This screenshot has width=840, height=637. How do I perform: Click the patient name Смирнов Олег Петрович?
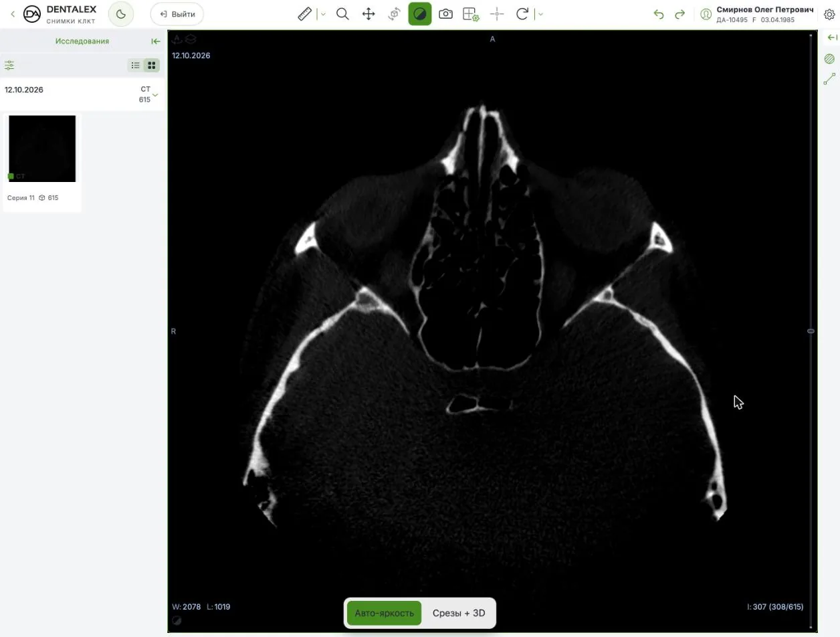765,10
